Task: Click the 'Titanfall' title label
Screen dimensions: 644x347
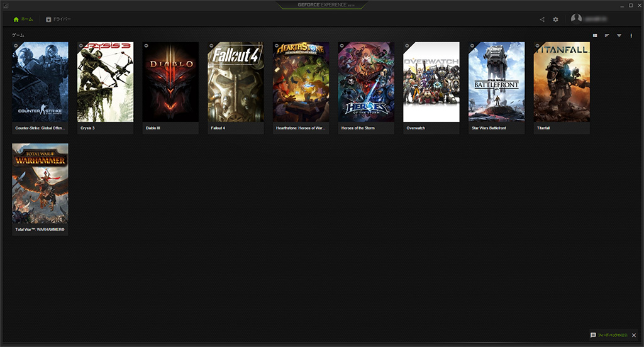Action: (x=543, y=128)
